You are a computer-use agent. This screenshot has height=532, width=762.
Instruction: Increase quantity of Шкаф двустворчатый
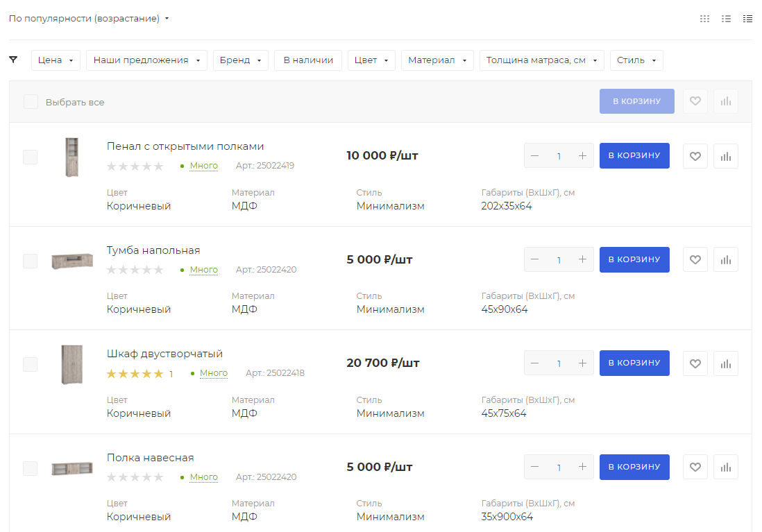pyautogui.click(x=583, y=363)
